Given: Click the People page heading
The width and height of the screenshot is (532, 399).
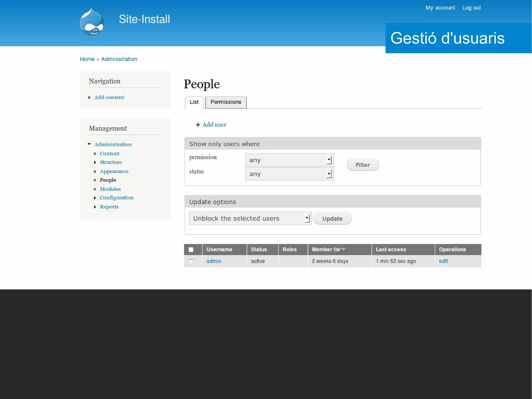Looking at the screenshot, I should (x=202, y=84).
